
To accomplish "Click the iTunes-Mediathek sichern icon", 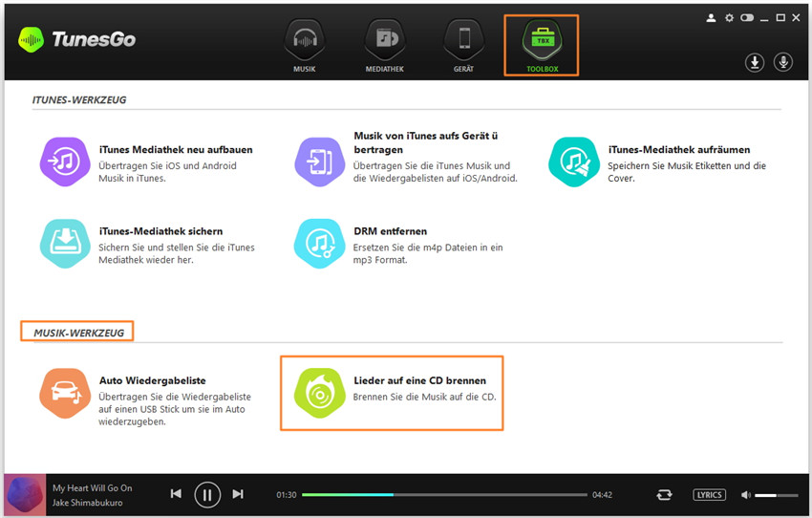I will pos(65,244).
